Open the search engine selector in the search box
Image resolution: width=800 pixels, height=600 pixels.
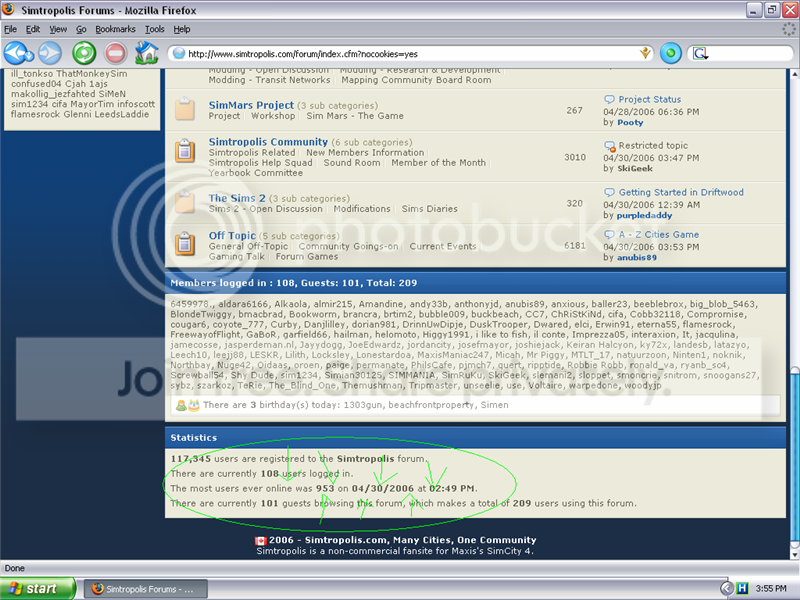pos(701,53)
